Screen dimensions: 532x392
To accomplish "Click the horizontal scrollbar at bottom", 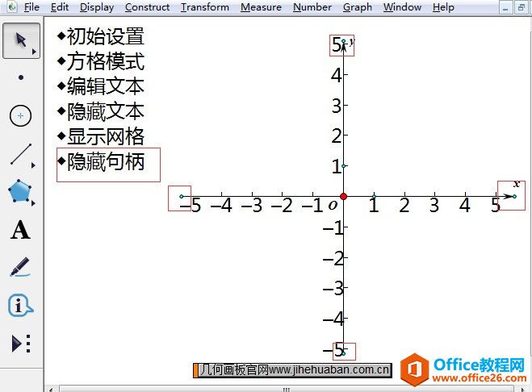I will click(x=287, y=390).
